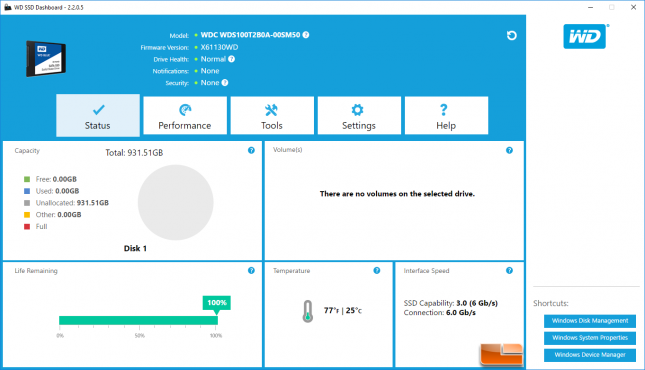Open the Interface Speed panel help icon
The image size is (645, 370).
click(509, 270)
